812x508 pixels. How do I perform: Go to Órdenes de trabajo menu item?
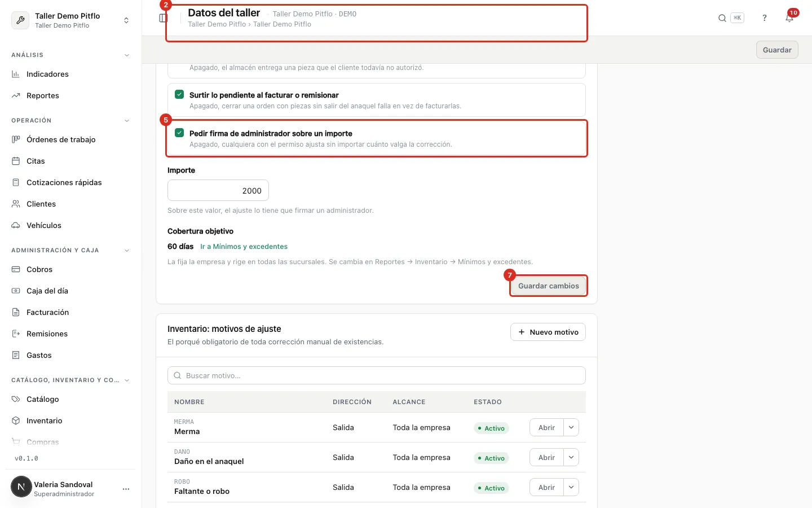pos(70,139)
